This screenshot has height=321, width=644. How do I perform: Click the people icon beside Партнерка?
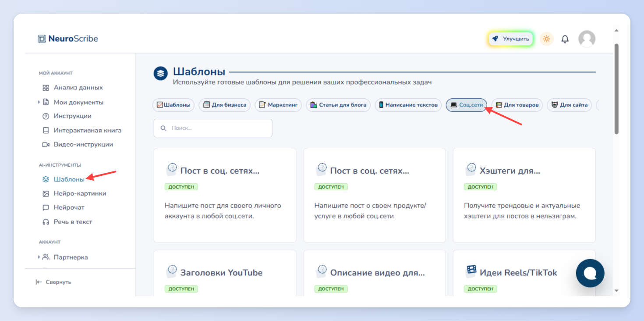tap(46, 257)
